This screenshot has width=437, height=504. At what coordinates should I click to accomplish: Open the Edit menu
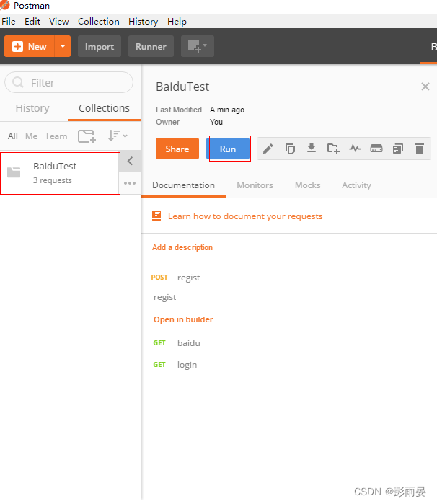(x=32, y=21)
